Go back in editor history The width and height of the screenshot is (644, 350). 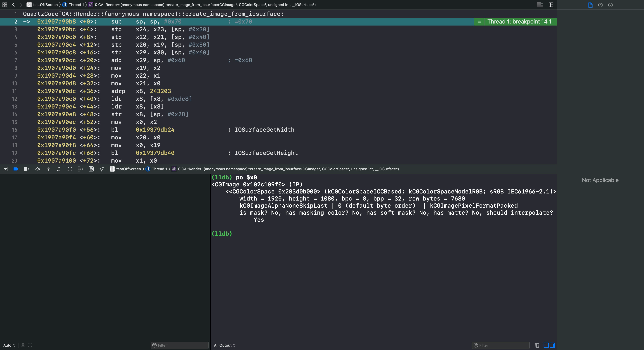tap(13, 5)
